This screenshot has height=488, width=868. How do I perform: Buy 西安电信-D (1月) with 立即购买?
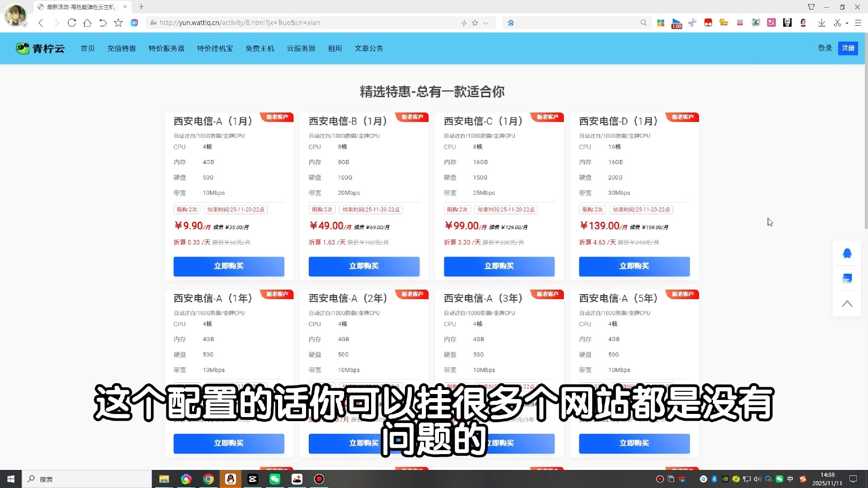click(634, 266)
